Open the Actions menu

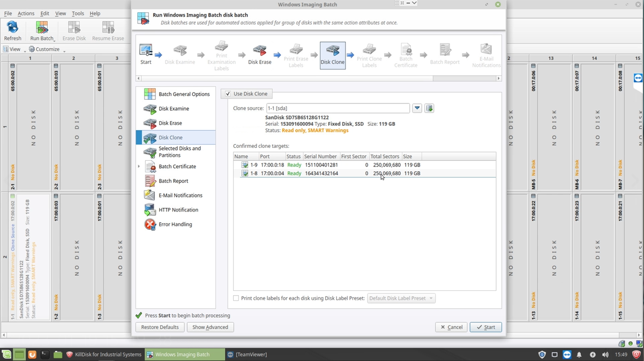tap(26, 13)
